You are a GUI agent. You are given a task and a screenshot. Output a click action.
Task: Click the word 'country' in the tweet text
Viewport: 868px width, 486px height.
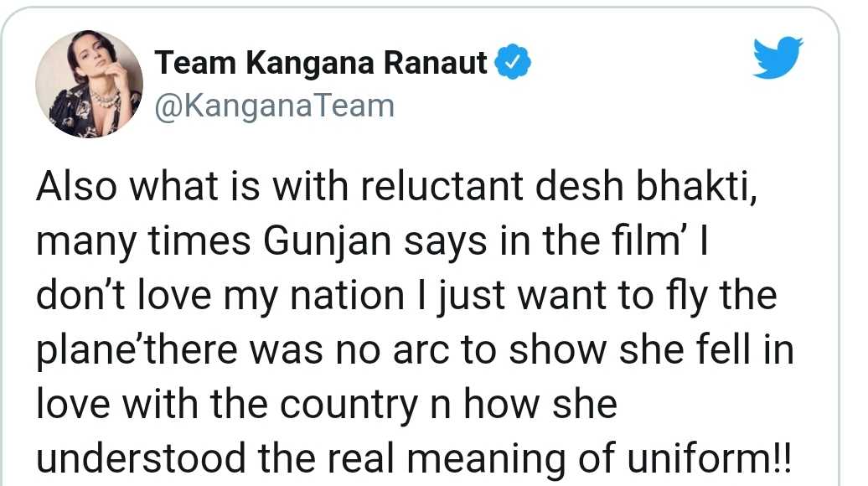pos(349,406)
